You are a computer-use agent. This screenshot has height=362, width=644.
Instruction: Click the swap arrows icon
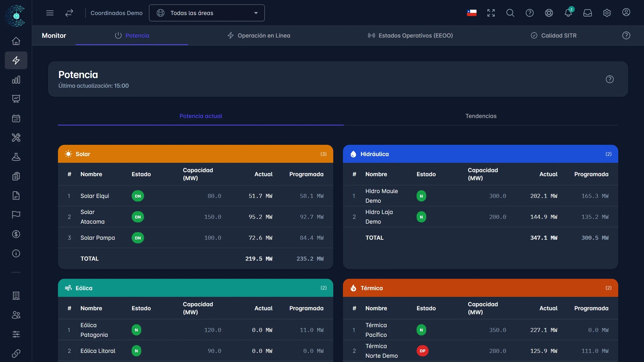point(69,13)
